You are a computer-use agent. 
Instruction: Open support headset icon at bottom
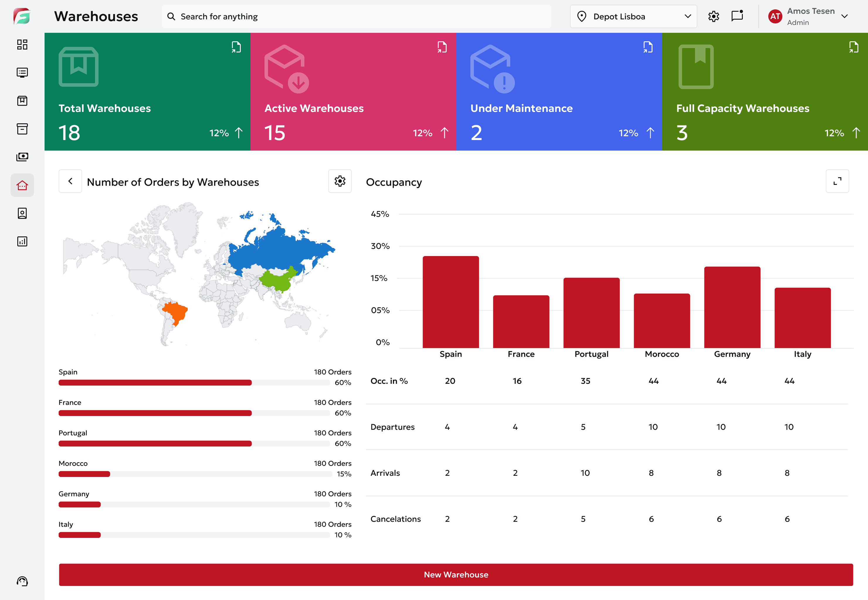[x=22, y=581]
